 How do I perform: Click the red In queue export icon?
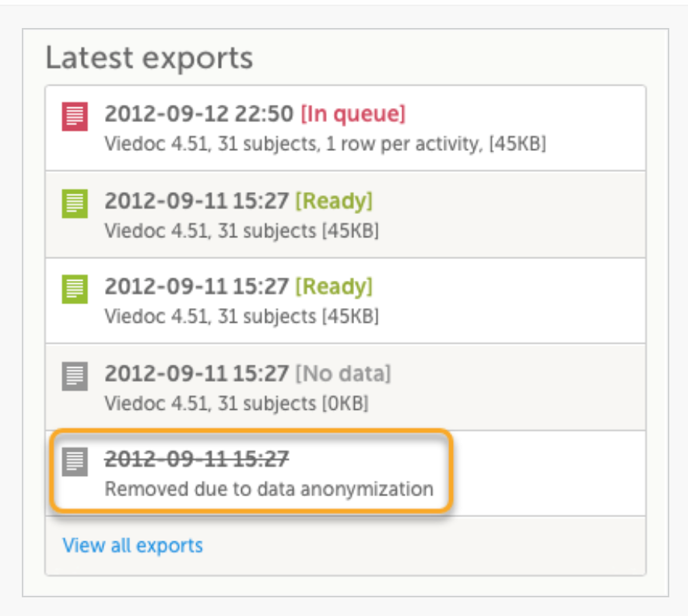pyautogui.click(x=75, y=117)
